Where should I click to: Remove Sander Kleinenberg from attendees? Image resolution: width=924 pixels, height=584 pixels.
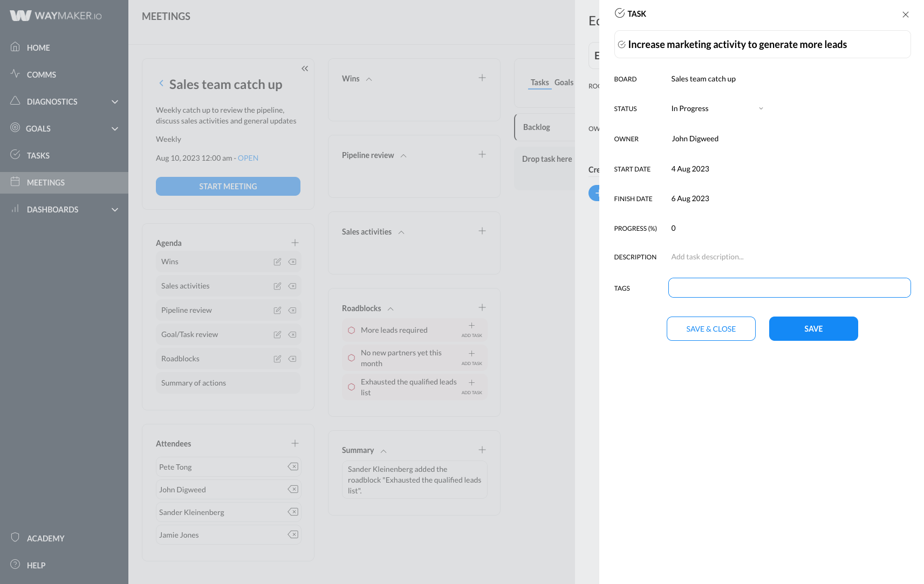point(293,512)
